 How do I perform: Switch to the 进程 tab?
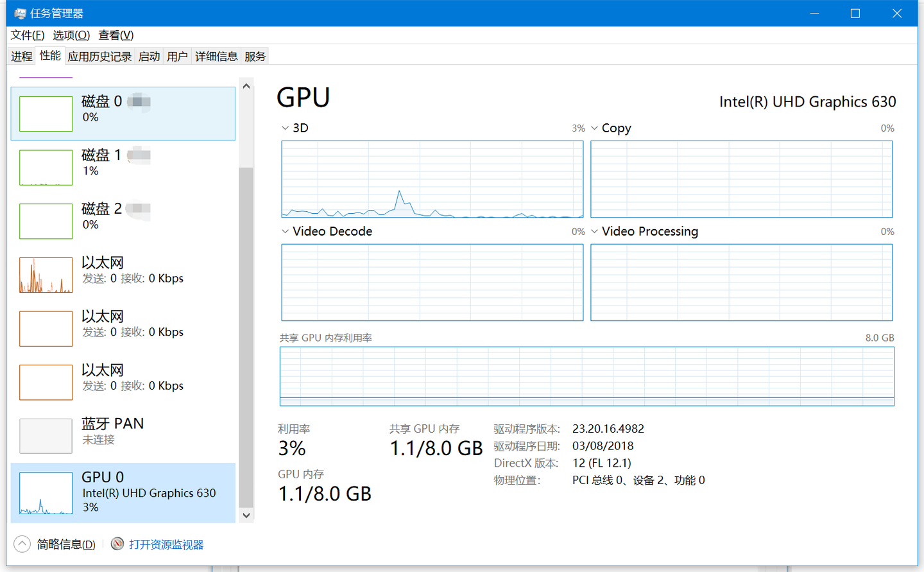click(22, 56)
